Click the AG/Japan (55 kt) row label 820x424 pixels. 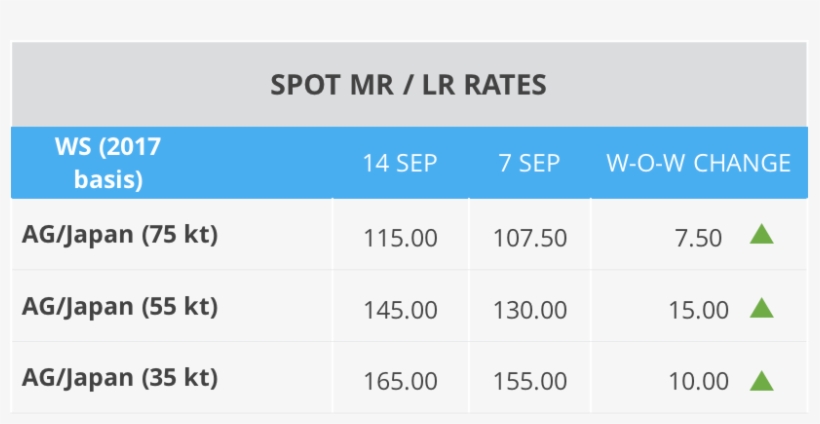(120, 307)
